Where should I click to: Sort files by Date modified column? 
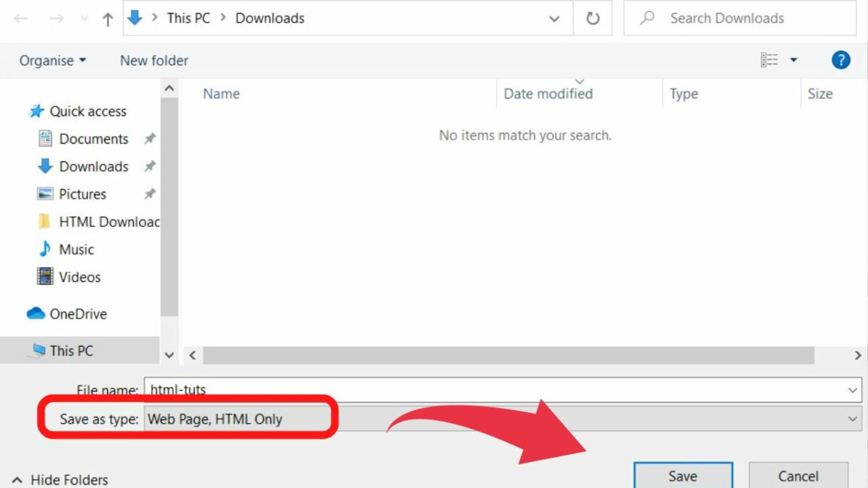tap(548, 94)
